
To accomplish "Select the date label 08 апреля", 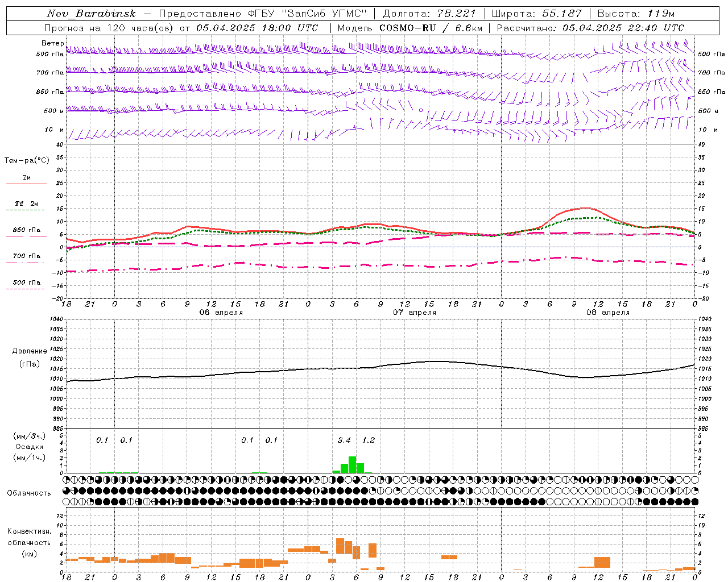I will pyautogui.click(x=608, y=313).
